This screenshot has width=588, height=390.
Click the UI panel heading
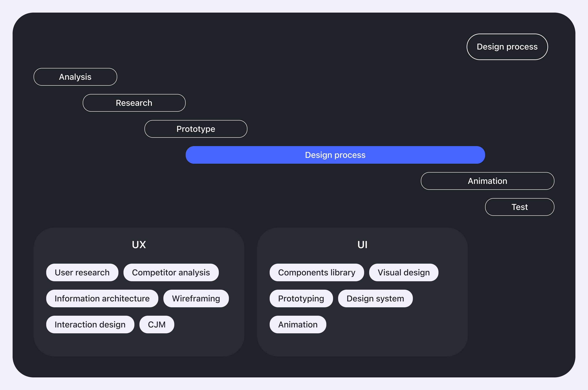[x=362, y=245]
